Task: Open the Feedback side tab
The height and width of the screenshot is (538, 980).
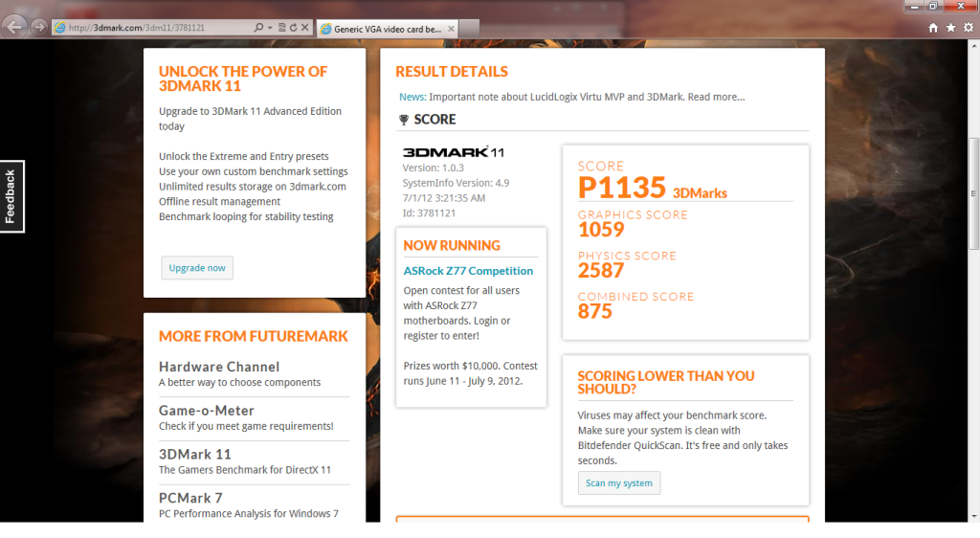Action: (x=11, y=196)
